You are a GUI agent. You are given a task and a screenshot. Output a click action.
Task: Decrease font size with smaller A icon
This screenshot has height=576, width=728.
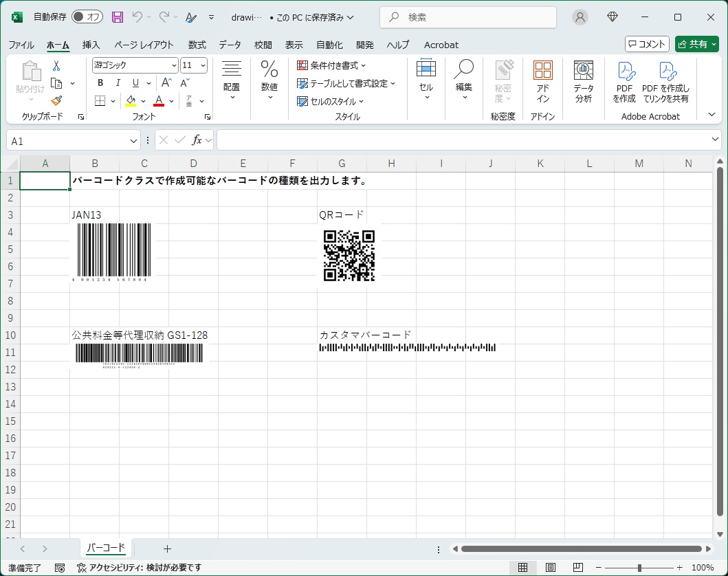click(x=185, y=83)
